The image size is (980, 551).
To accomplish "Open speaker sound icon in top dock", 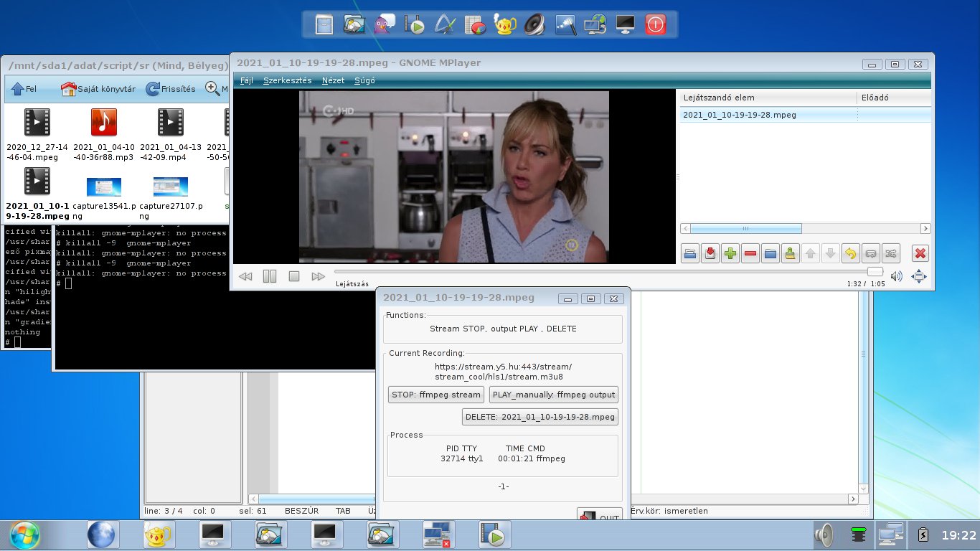I will pos(535,25).
